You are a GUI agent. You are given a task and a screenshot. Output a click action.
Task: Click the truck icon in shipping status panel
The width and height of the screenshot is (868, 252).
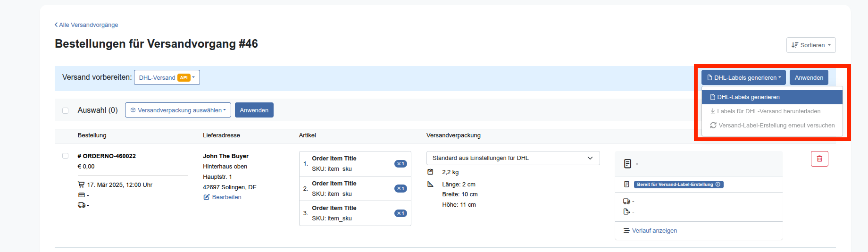[x=626, y=202]
